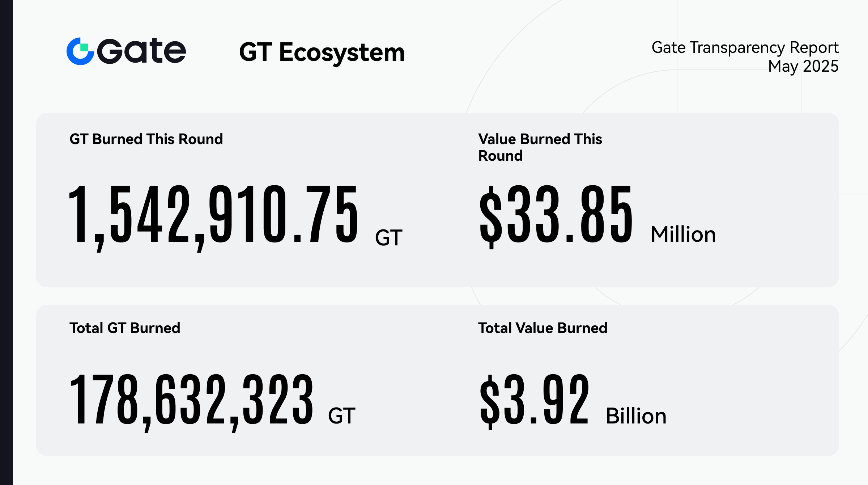Image resolution: width=868 pixels, height=485 pixels.
Task: Select the Total Value Burned label
Action: [x=542, y=328]
